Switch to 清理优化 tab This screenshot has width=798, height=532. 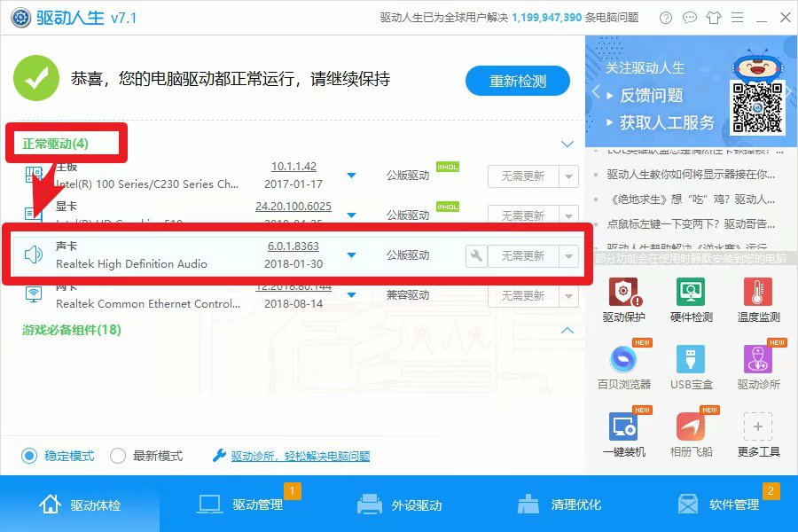pyautogui.click(x=559, y=504)
